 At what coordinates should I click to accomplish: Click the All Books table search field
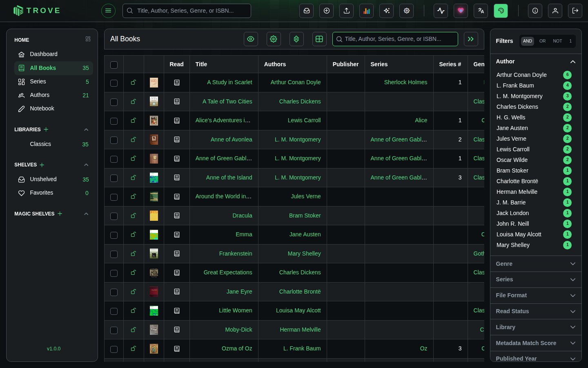click(395, 39)
